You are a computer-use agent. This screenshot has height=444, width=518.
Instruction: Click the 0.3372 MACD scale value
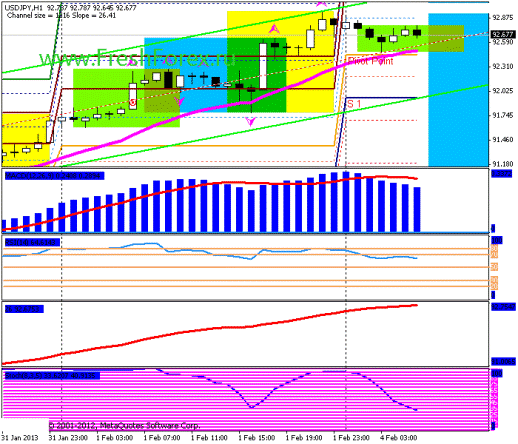pos(501,174)
